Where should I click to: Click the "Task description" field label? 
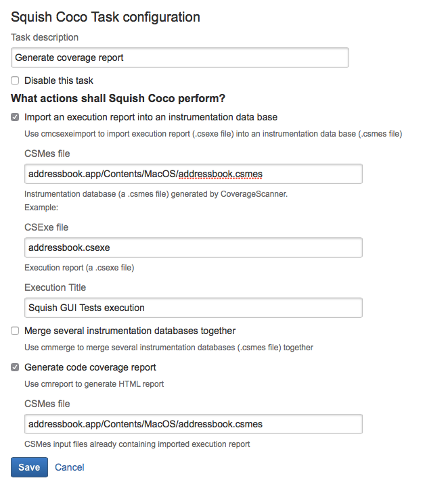pos(45,37)
